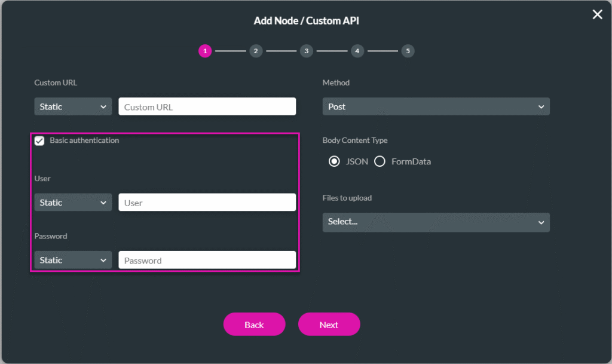Viewport: 612px width, 364px height.
Task: Focus the User input field
Action: [x=207, y=202]
